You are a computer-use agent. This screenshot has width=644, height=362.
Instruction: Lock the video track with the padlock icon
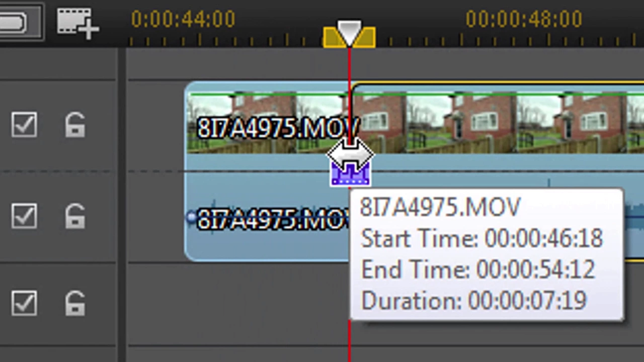coord(75,125)
